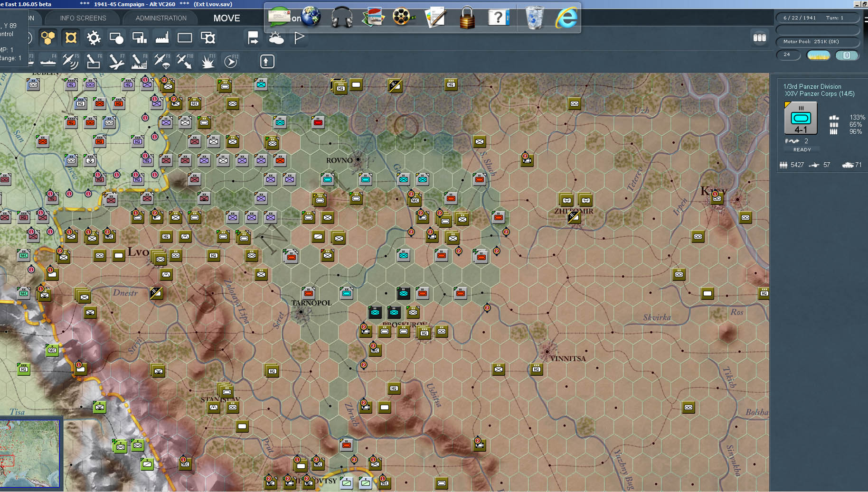Image resolution: width=868 pixels, height=492 pixels.
Task: Click the Vinnitsa city marker on map
Action: click(x=547, y=352)
